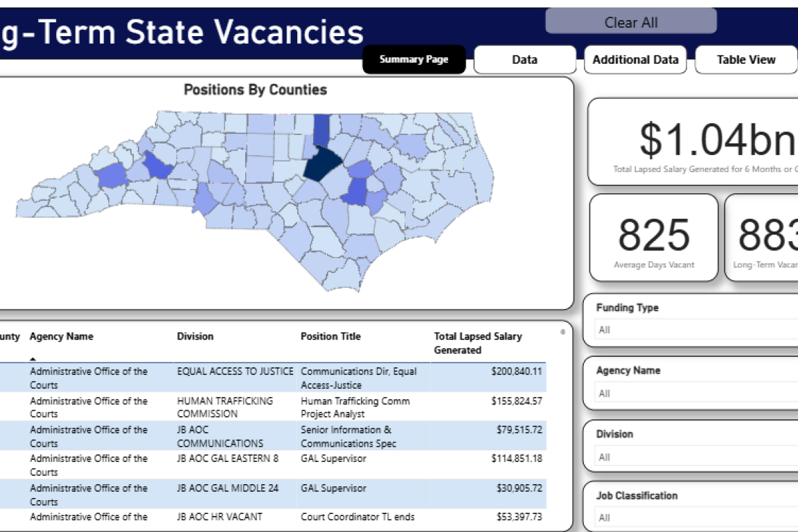Click the Position Title column header
The width and height of the screenshot is (798, 532).
(x=330, y=337)
